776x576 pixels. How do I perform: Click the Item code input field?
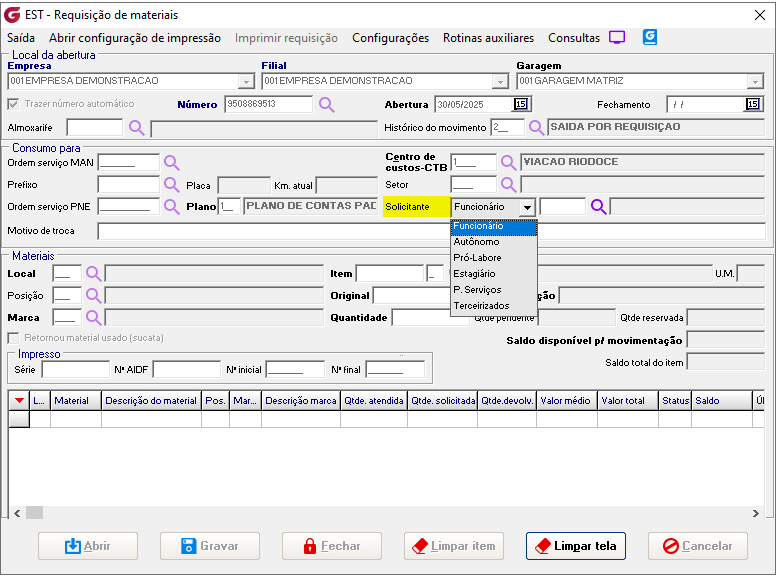pos(390,274)
